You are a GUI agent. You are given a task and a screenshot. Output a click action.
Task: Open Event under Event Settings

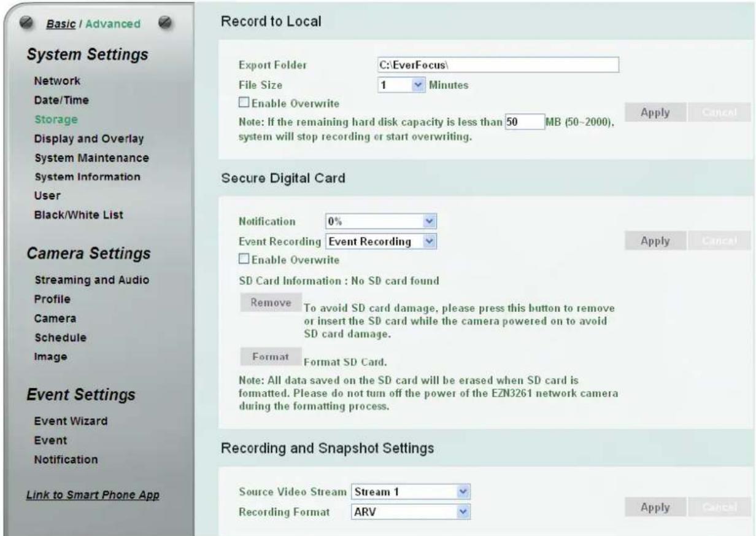pos(52,440)
